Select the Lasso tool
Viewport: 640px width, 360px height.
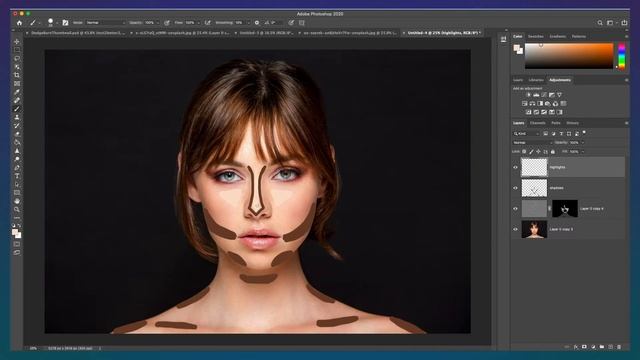[17, 58]
